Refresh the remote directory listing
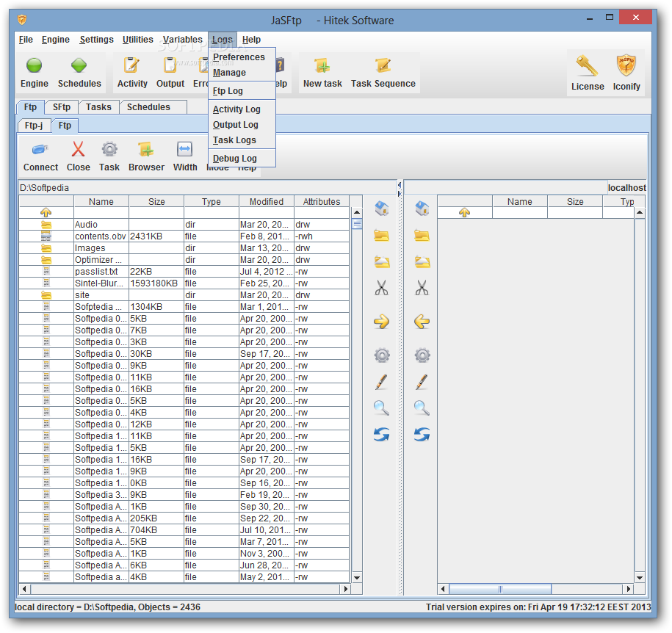672x633 pixels. [x=422, y=435]
